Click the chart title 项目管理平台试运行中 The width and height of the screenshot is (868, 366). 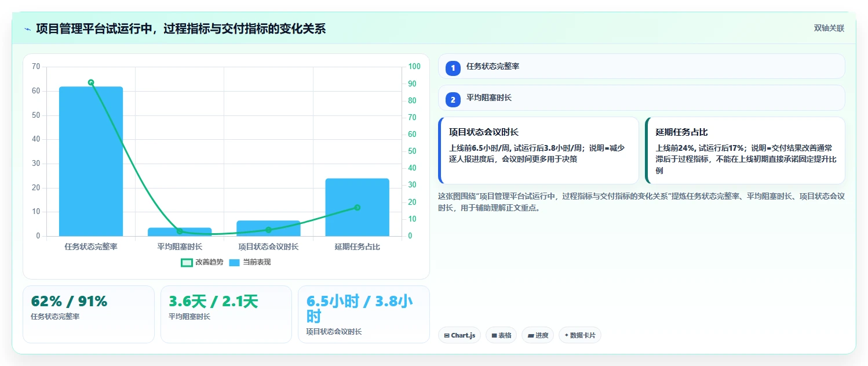click(181, 28)
